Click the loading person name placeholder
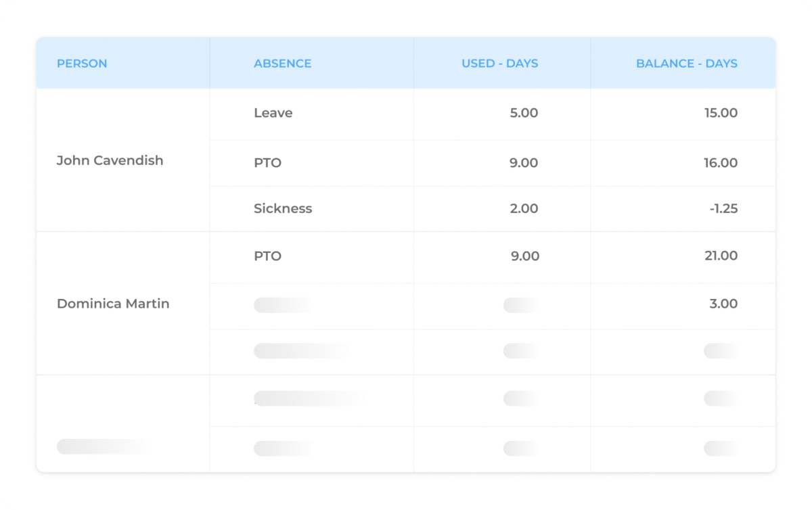Screen dimensions: 812x510 (101, 446)
